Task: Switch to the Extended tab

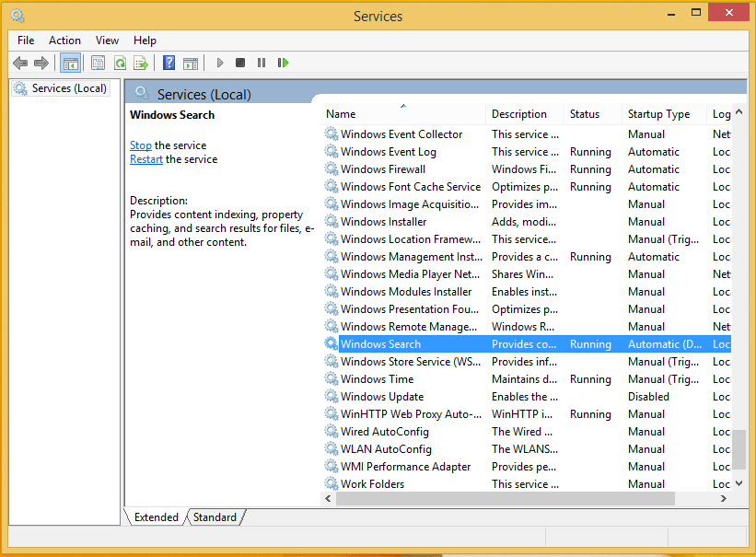Action: (x=157, y=517)
